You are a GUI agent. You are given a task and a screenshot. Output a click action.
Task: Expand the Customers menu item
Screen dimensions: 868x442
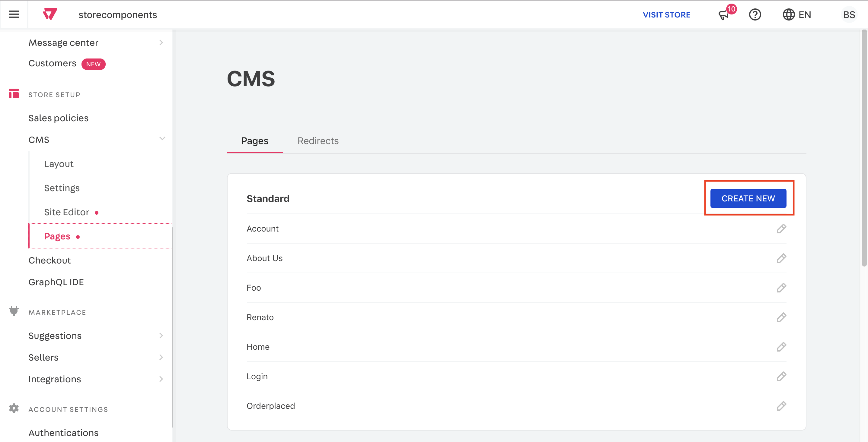pyautogui.click(x=53, y=63)
